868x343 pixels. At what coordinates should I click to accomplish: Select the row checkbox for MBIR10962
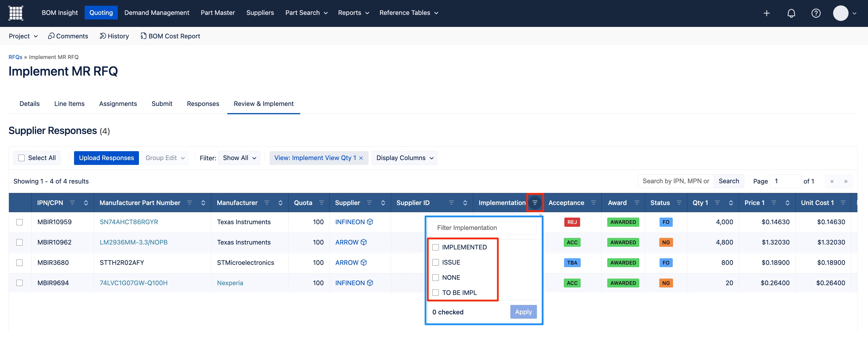point(19,243)
